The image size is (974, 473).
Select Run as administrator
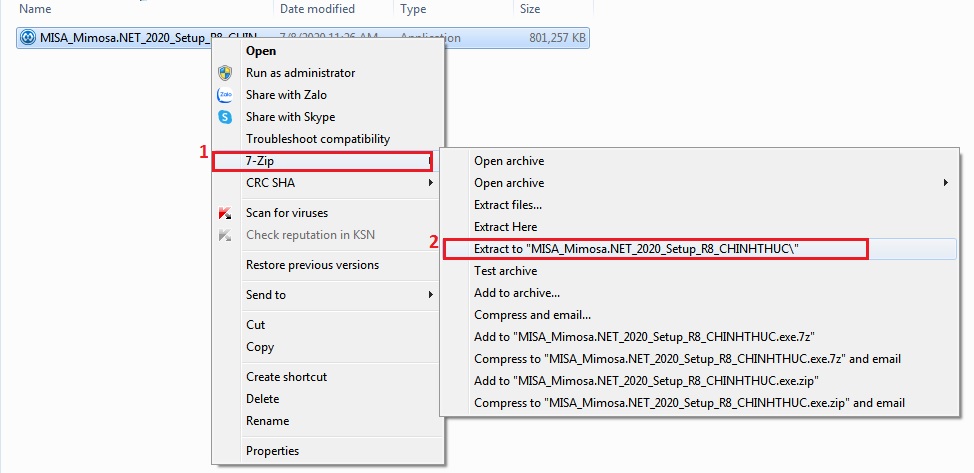301,73
